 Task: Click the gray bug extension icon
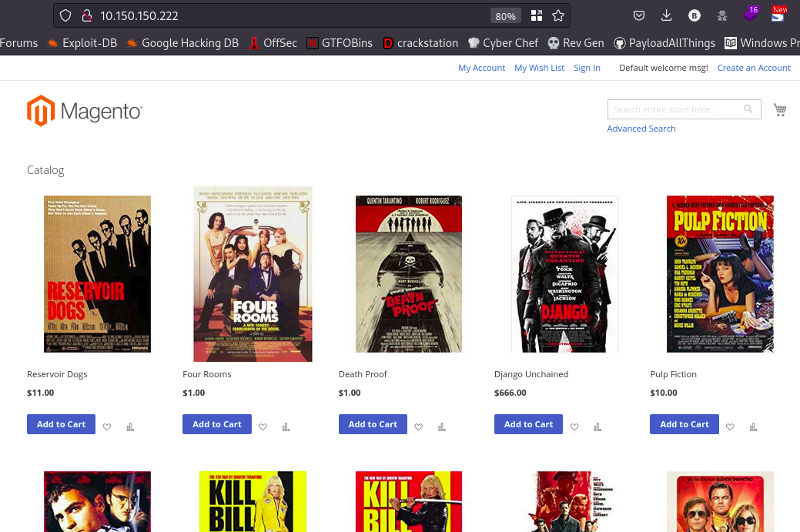[x=722, y=16]
